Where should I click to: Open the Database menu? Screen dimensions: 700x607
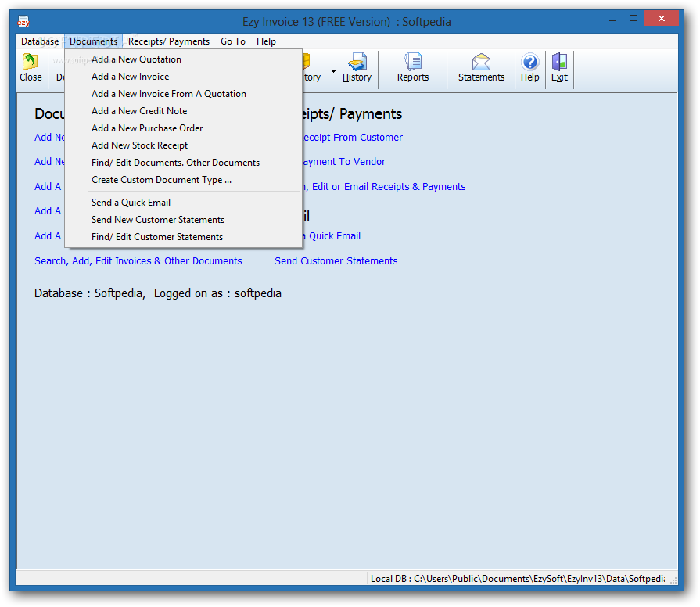[x=40, y=41]
